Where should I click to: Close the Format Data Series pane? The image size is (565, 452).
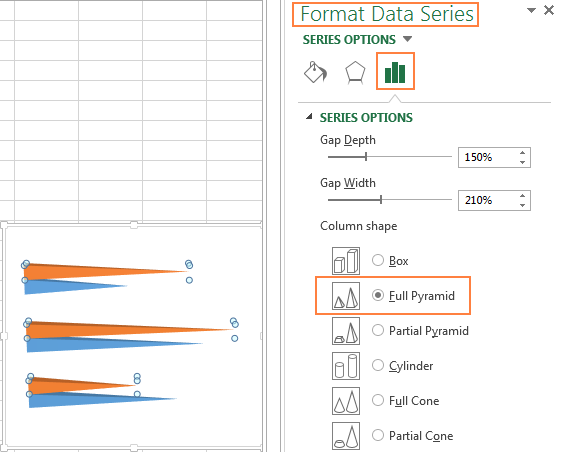coord(549,10)
